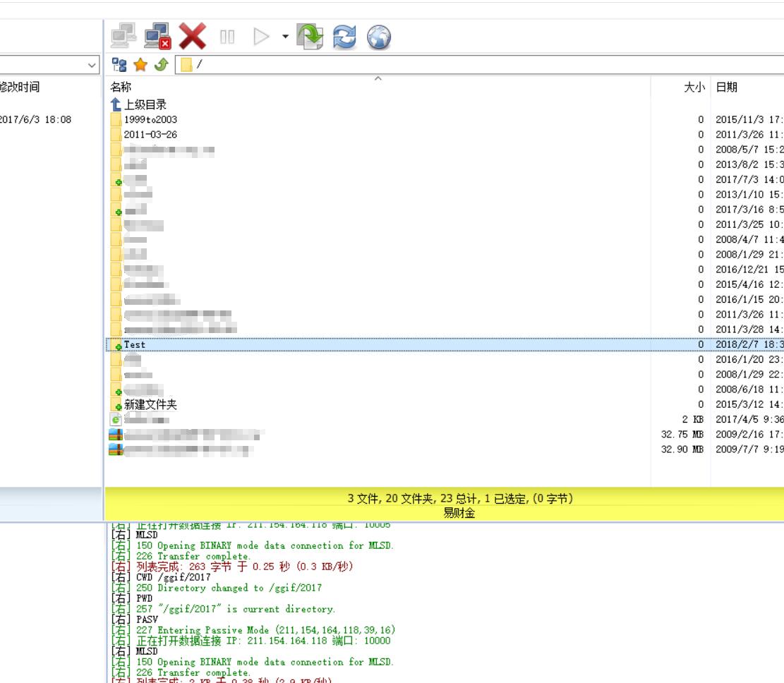Click the play transfer queue icon
Viewport: 784px width, 683px height.
(x=261, y=37)
